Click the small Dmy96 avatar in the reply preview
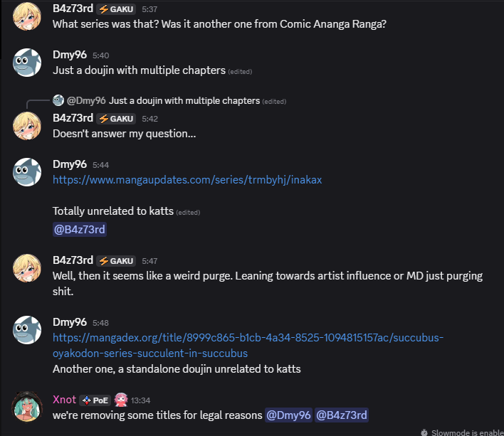Viewport: 504px width, 436px height. click(x=58, y=100)
